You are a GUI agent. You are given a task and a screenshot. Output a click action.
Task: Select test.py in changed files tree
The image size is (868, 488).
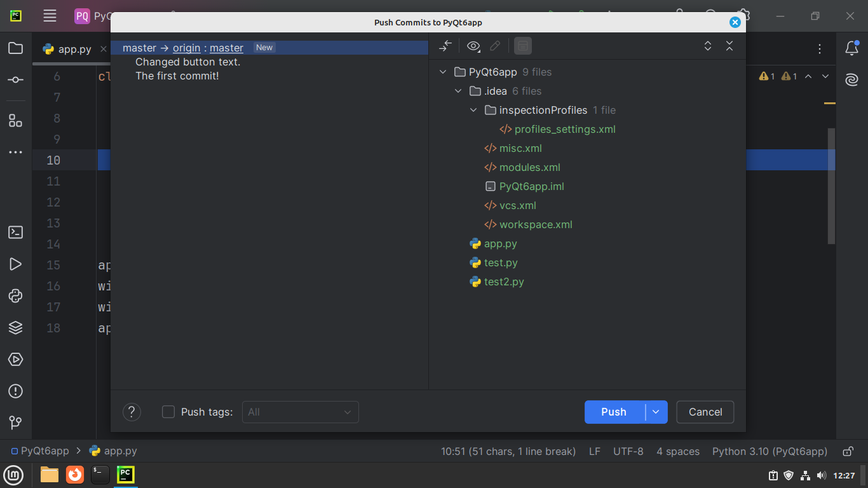click(501, 262)
